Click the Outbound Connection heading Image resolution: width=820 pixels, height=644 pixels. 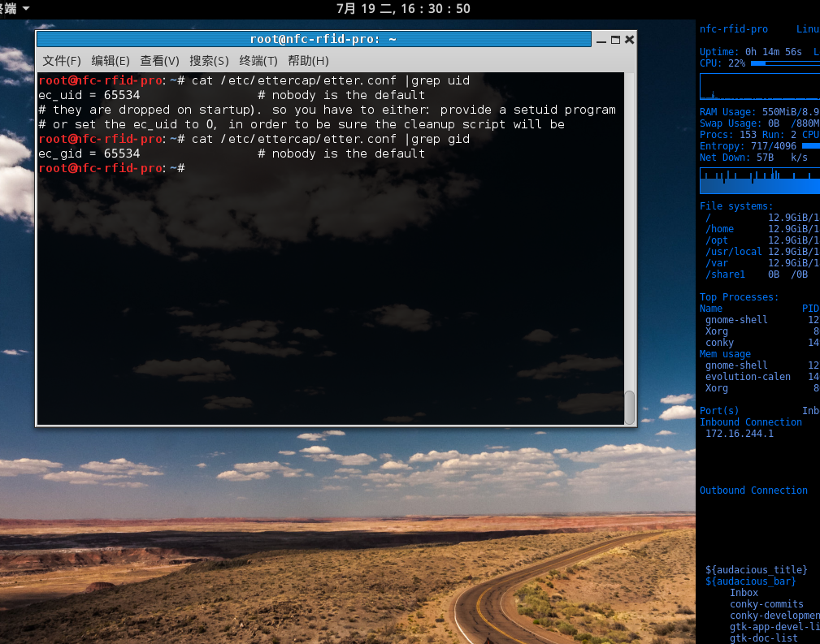pos(753,491)
